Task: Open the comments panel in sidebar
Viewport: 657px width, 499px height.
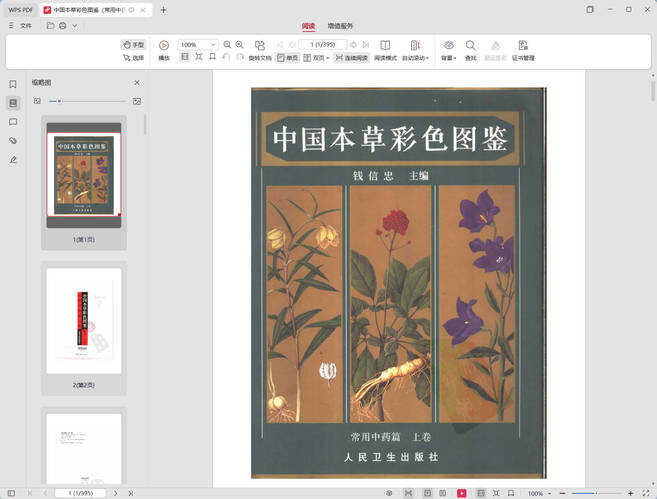Action: [13, 122]
